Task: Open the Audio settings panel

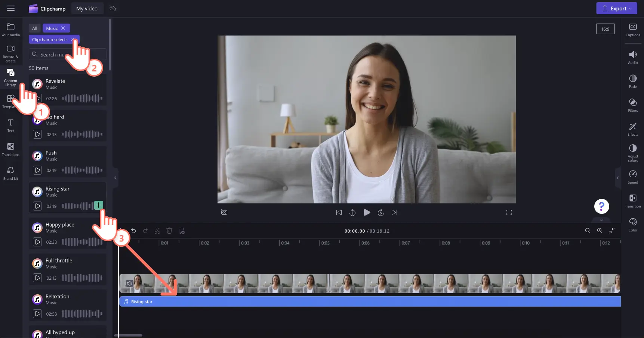Action: pos(633,58)
